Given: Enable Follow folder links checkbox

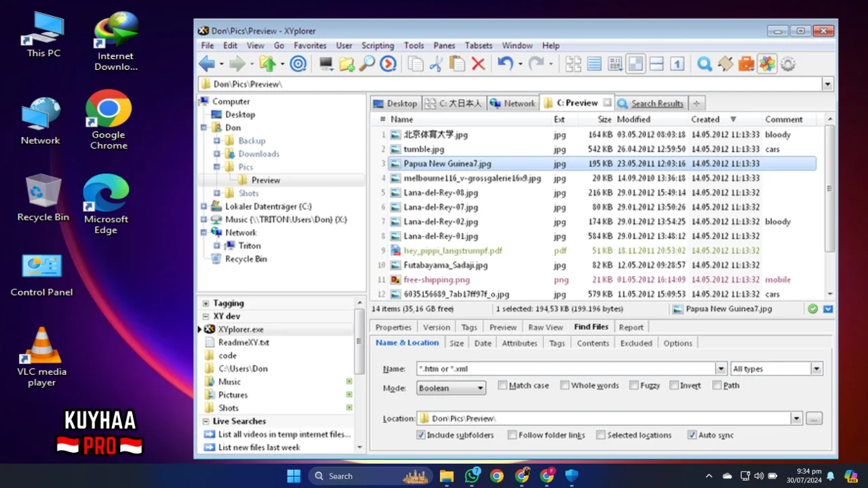Looking at the screenshot, I should coord(512,434).
